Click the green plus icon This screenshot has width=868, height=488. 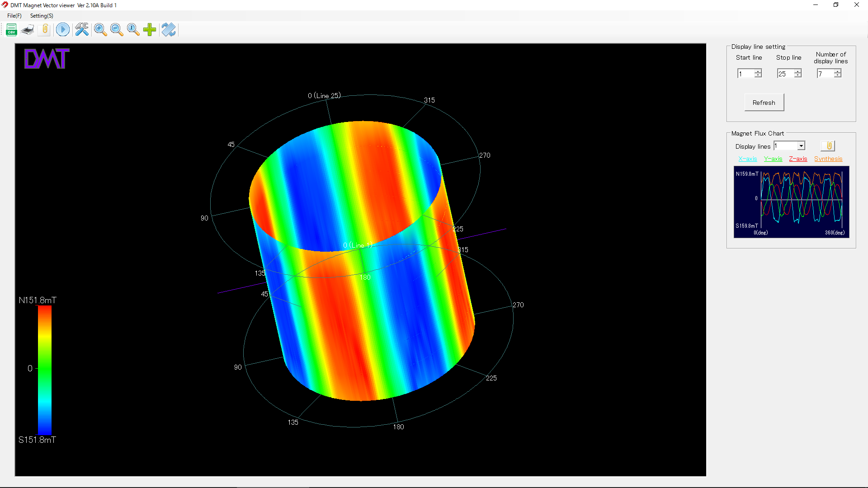(x=150, y=30)
